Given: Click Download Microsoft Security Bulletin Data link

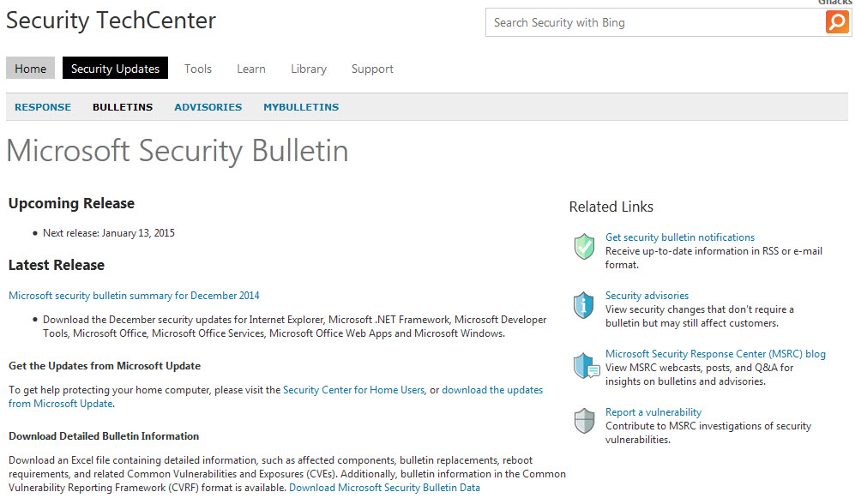Looking at the screenshot, I should click(384, 488).
